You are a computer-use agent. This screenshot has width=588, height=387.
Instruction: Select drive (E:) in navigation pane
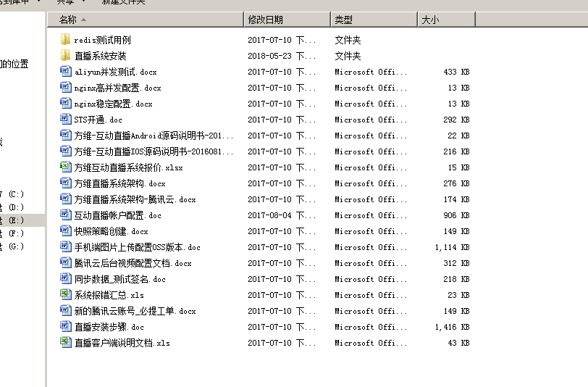point(16,220)
